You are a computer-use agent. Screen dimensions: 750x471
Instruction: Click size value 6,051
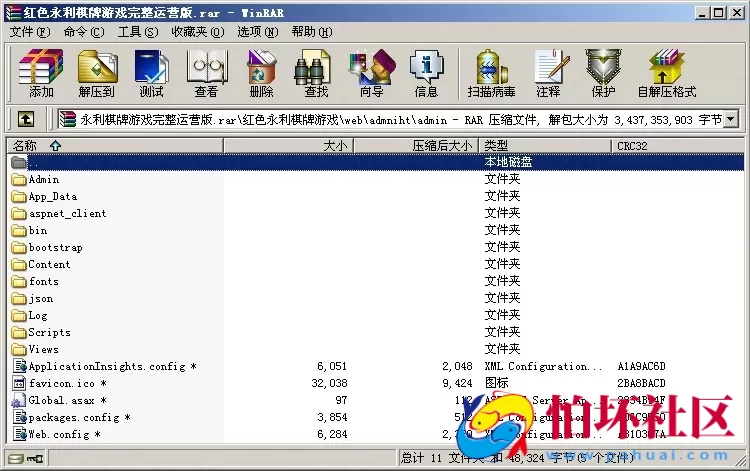pyautogui.click(x=332, y=366)
